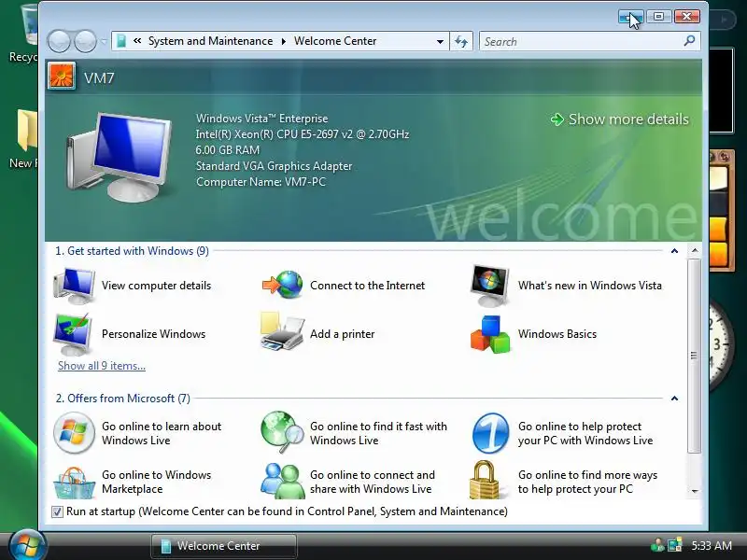Open the Personalize Windows icon

tap(73, 334)
